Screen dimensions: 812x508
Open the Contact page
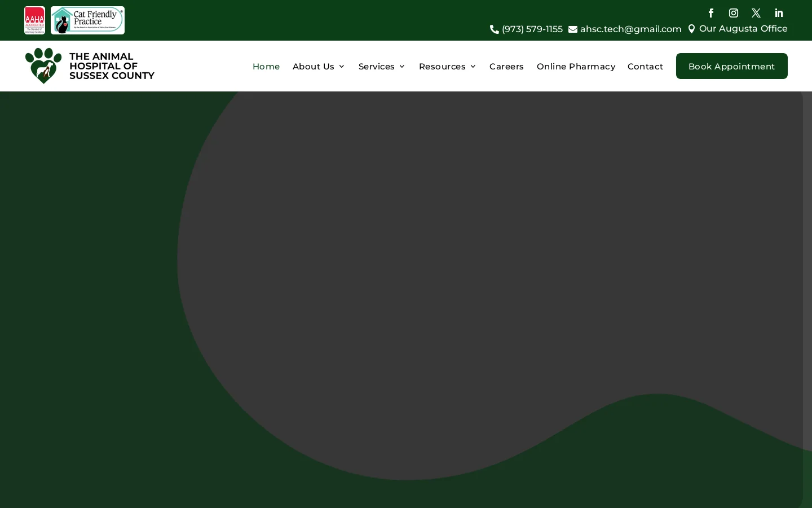pos(645,67)
